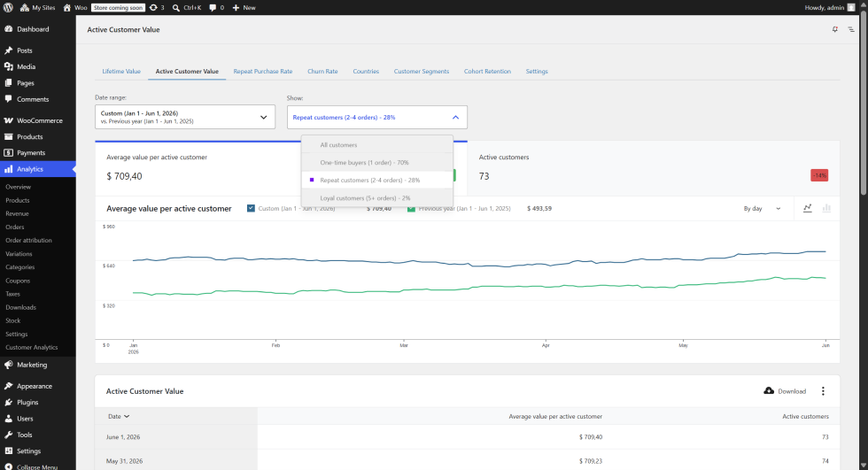Collapse the Show customers dropdown

point(377,117)
